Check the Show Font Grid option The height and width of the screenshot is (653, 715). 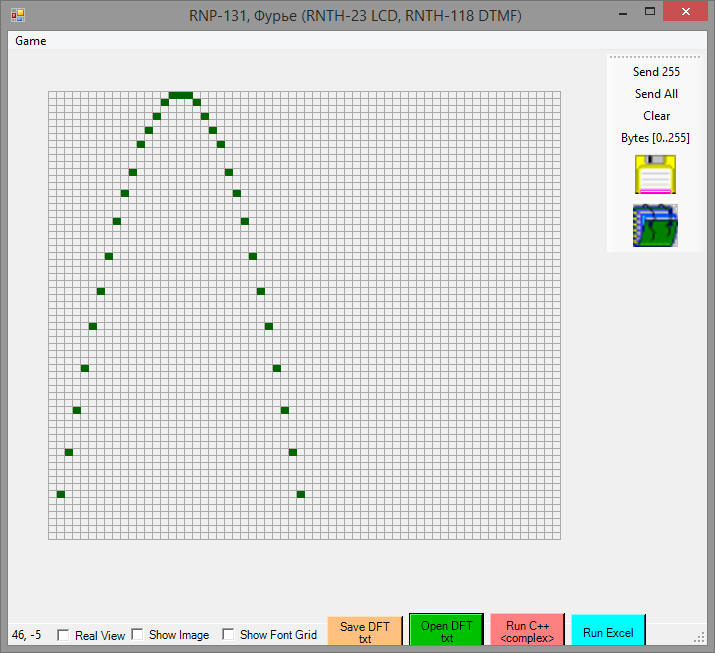[x=228, y=634]
